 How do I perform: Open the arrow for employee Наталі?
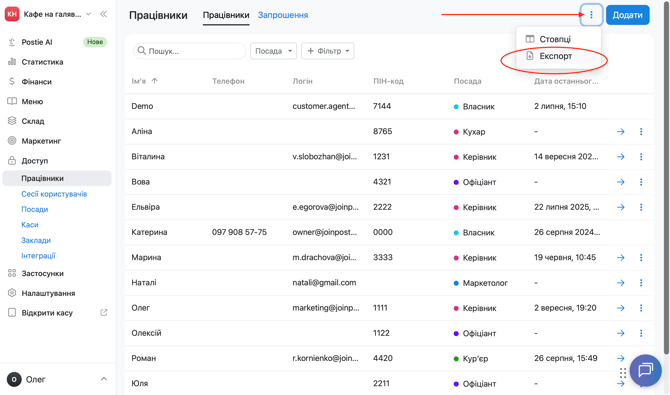pos(621,283)
